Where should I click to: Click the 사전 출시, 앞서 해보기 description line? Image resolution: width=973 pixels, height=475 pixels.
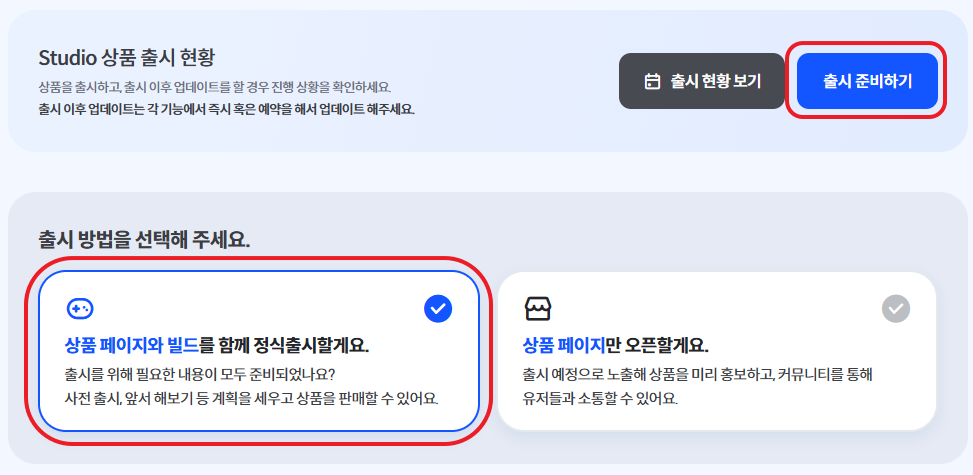251,399
